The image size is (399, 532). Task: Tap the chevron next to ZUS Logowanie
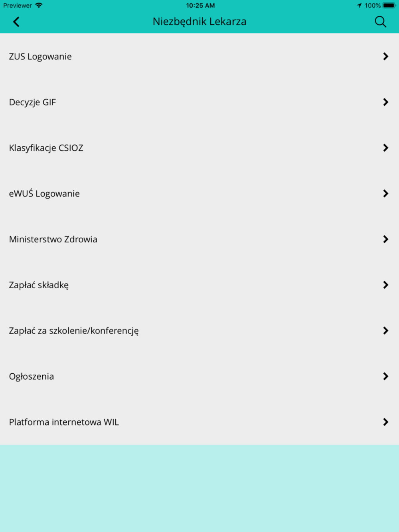tap(385, 57)
